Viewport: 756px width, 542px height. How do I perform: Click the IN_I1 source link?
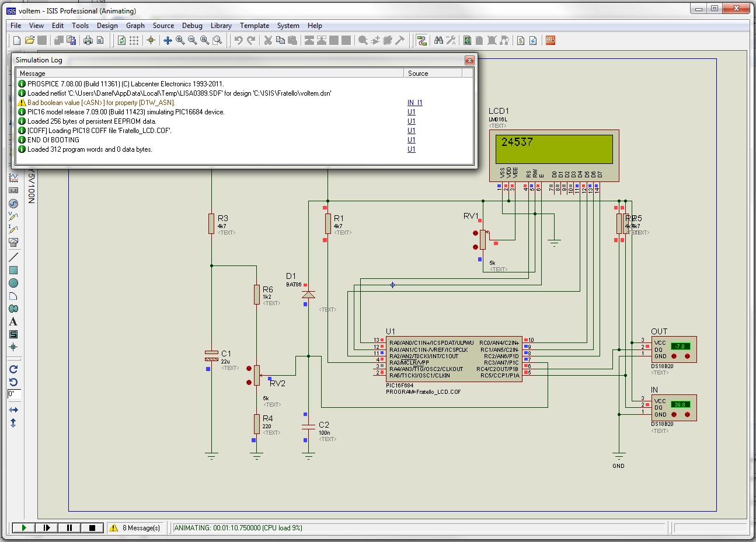[x=414, y=103]
